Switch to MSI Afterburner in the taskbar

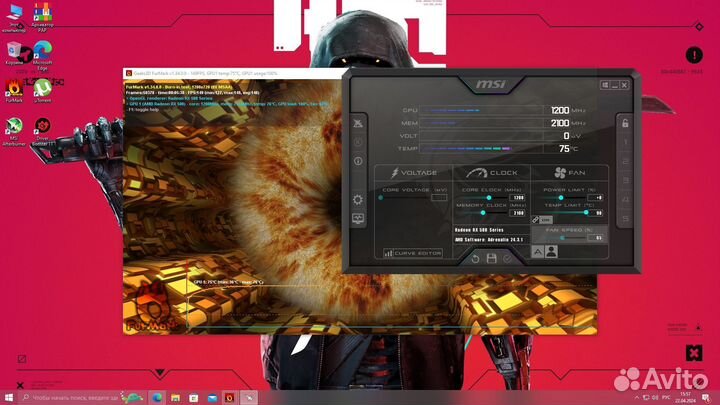[x=249, y=398]
